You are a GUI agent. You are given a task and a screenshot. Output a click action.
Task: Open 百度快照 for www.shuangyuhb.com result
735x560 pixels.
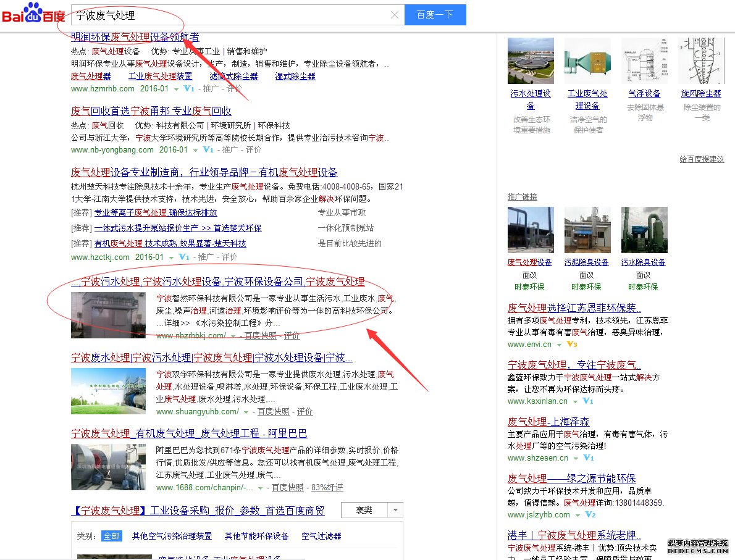tap(273, 412)
